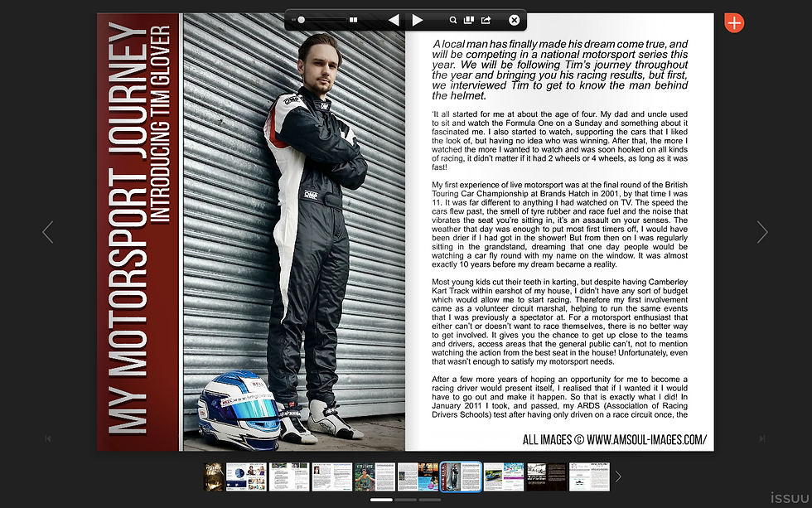Go to next page using toolbar right triangle
Screen dimensions: 812x508
[418, 20]
